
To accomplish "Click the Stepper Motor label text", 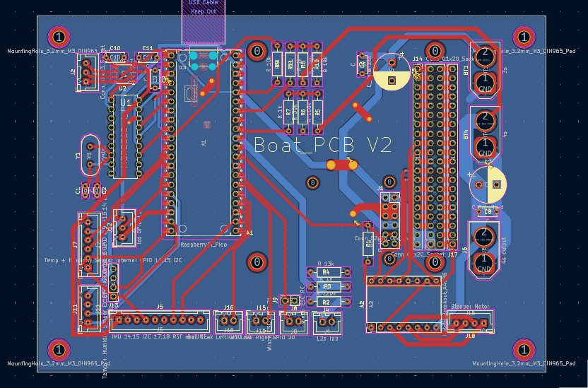I will click(x=470, y=307).
